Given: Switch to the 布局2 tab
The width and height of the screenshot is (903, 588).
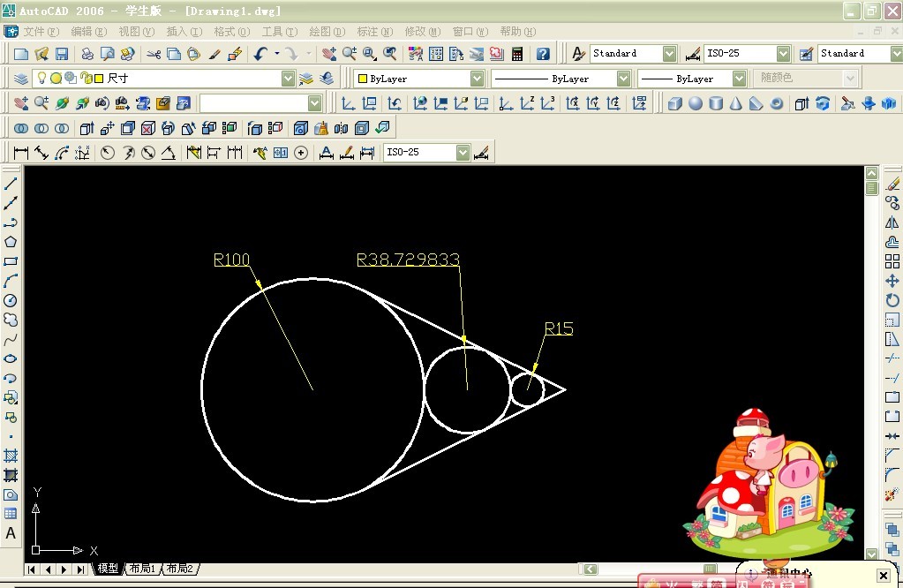Looking at the screenshot, I should click(180, 569).
